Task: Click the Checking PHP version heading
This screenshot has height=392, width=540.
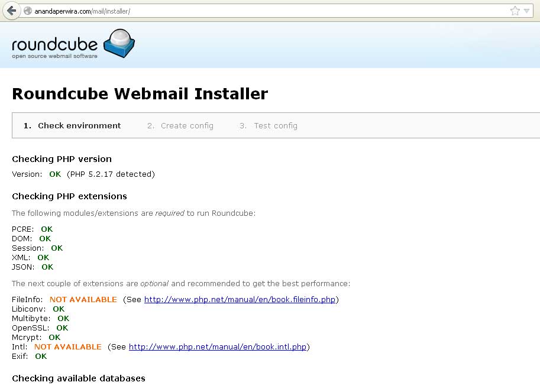Action: pos(62,159)
